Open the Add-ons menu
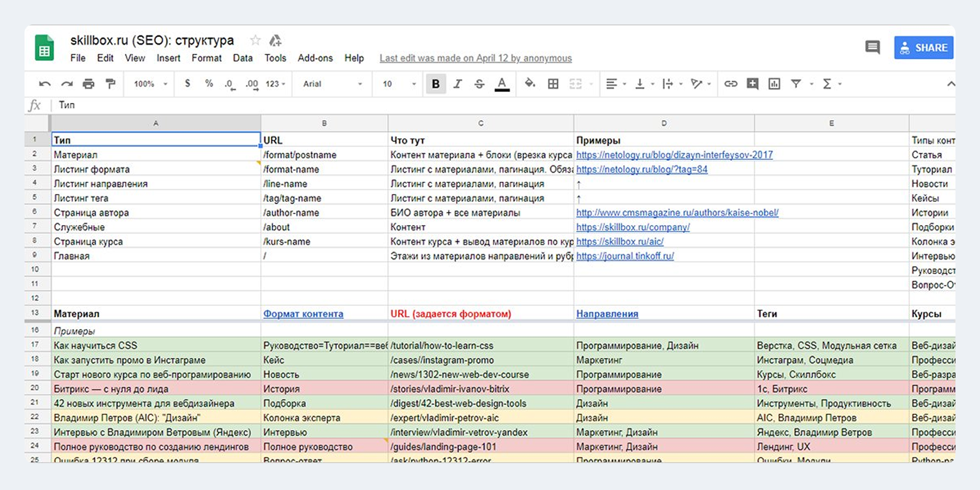980x490 pixels. (315, 58)
